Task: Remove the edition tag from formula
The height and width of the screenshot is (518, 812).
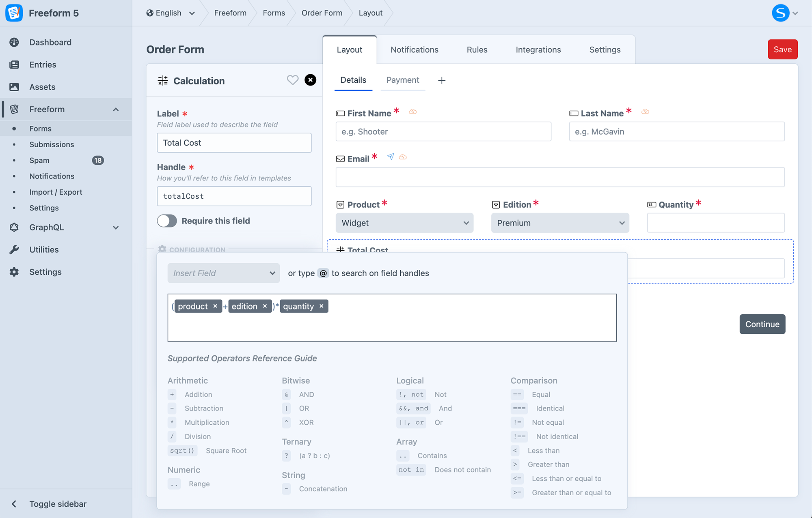Action: point(265,306)
